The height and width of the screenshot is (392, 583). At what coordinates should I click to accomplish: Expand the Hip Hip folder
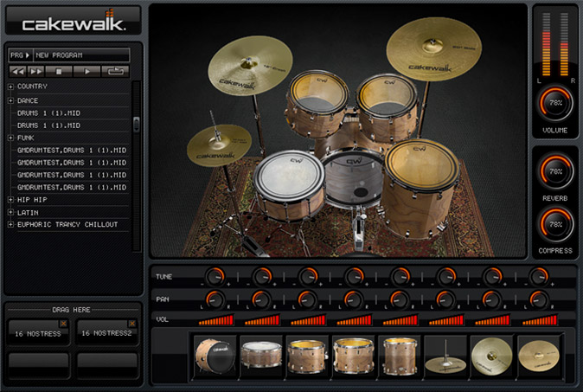coord(10,200)
